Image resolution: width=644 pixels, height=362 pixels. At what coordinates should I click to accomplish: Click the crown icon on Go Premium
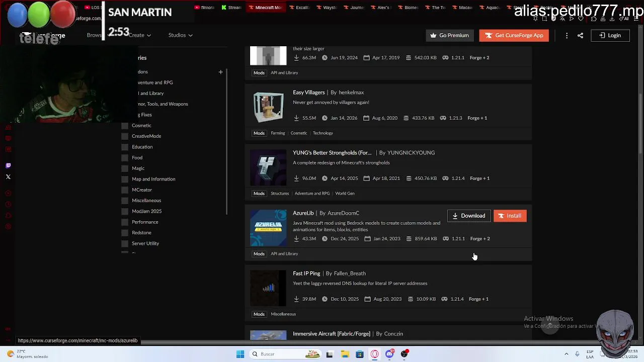[433, 35]
